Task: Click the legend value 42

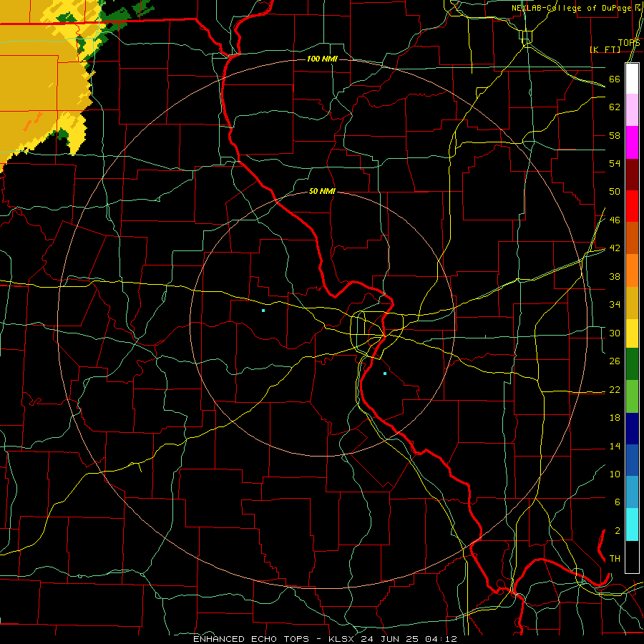Action: click(615, 248)
